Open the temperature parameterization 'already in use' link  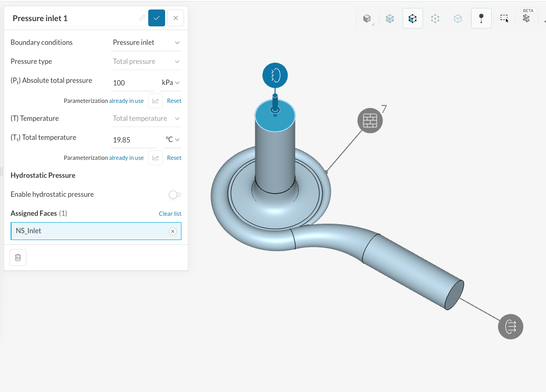(x=127, y=158)
